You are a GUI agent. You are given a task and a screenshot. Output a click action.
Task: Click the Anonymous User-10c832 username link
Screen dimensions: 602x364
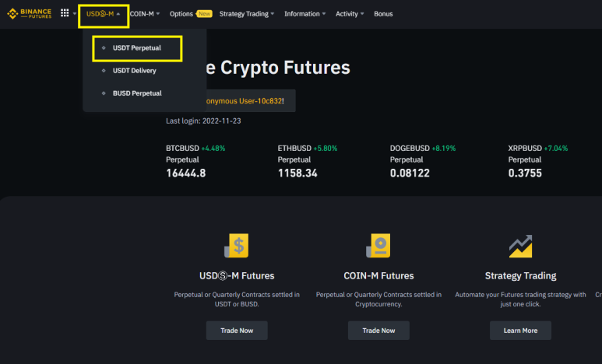coord(245,101)
